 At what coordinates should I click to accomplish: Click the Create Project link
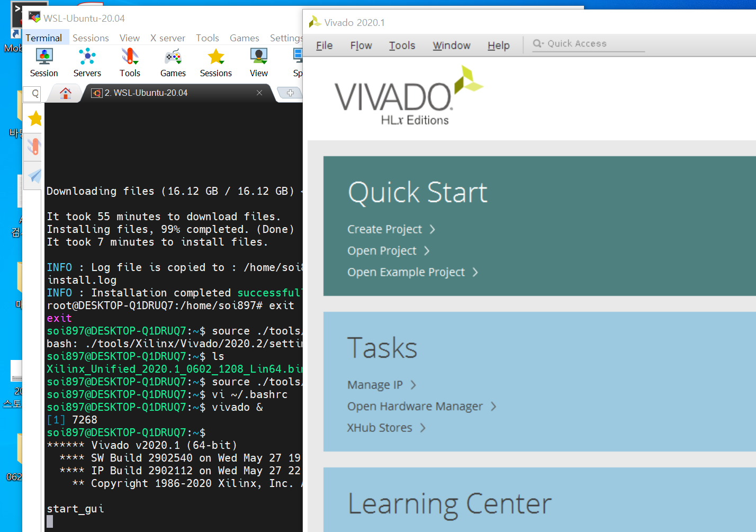click(x=391, y=229)
